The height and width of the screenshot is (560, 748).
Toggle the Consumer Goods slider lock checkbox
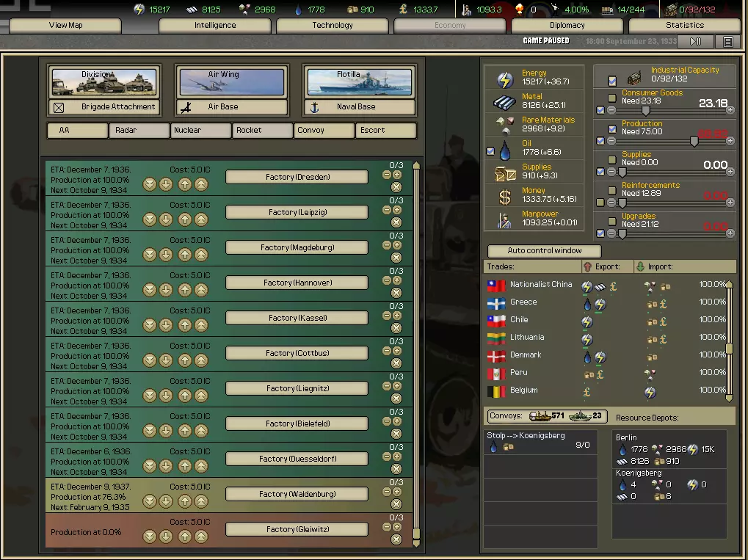[x=600, y=110]
